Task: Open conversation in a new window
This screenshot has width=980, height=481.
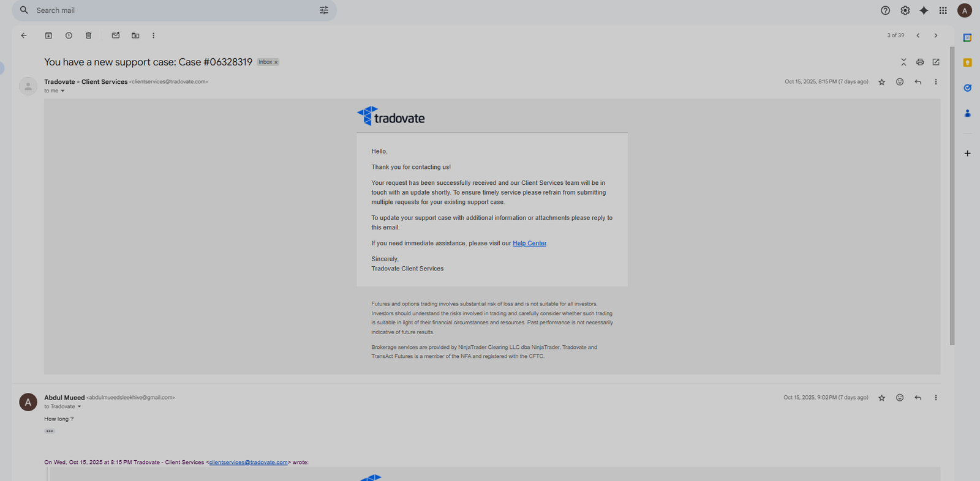Action: tap(936, 62)
